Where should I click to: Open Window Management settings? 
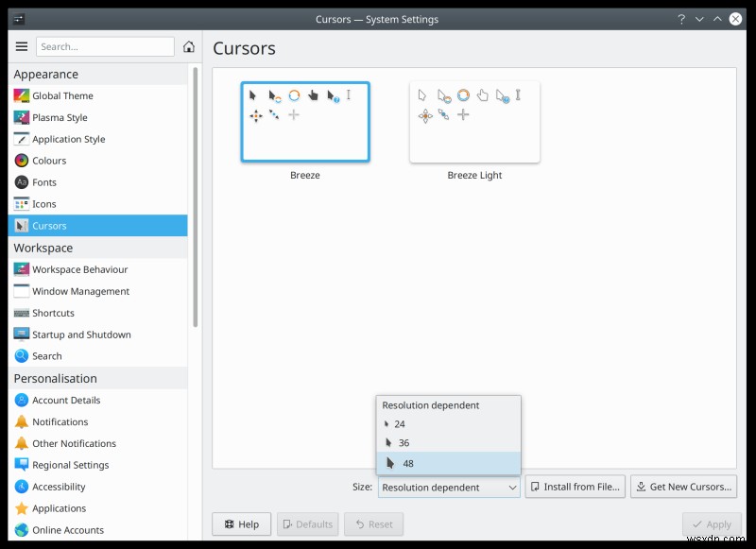coord(98,291)
